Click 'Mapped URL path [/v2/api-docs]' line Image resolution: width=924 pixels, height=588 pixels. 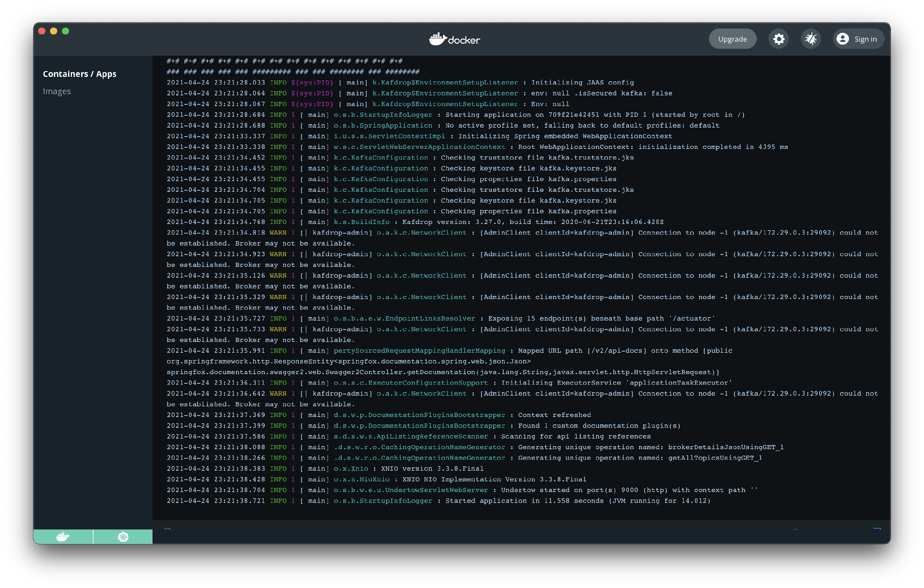450,361
